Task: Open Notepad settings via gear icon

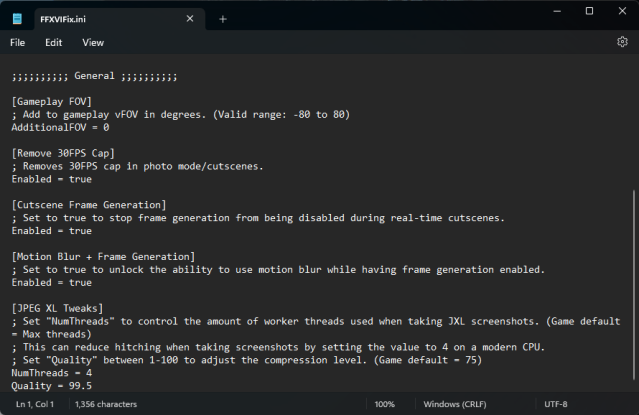Action: 622,42
